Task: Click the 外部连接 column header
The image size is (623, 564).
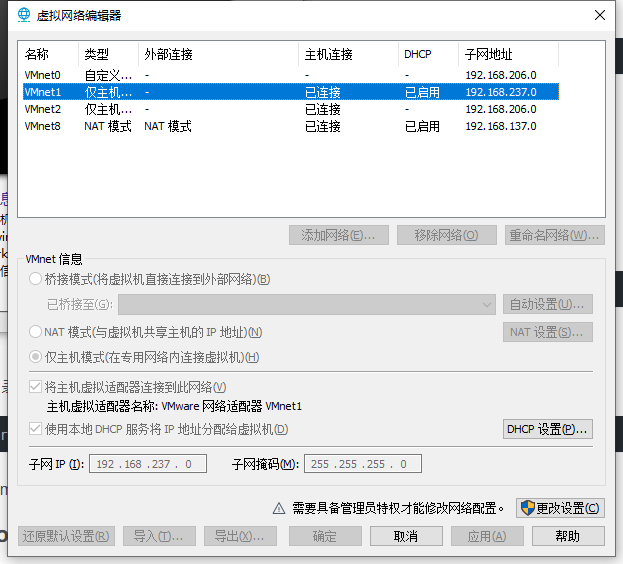Action: pyautogui.click(x=219, y=54)
